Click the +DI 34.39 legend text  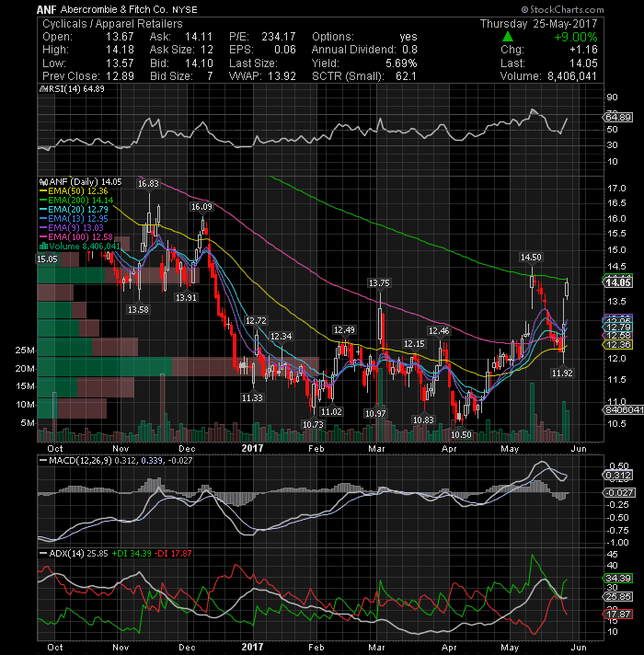point(132,554)
